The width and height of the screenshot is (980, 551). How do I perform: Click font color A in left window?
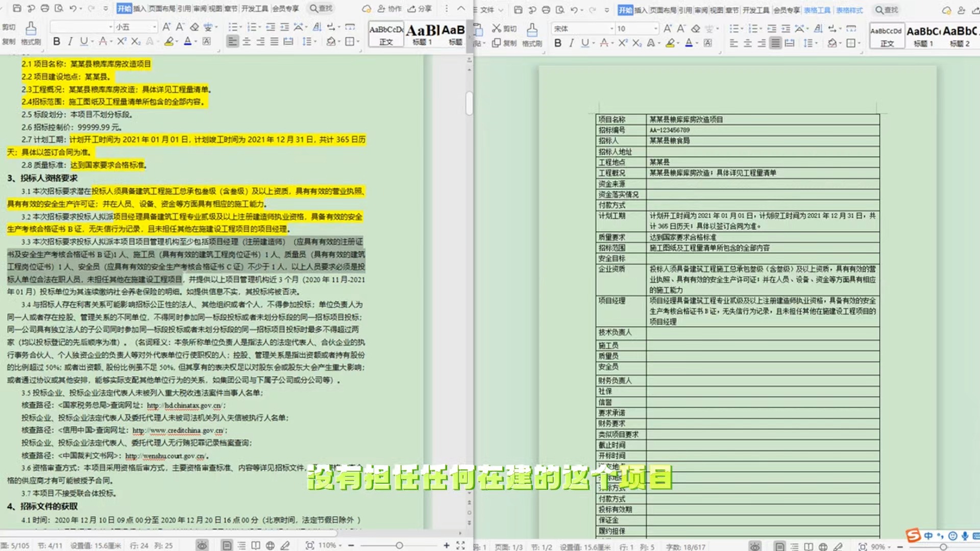click(x=187, y=41)
